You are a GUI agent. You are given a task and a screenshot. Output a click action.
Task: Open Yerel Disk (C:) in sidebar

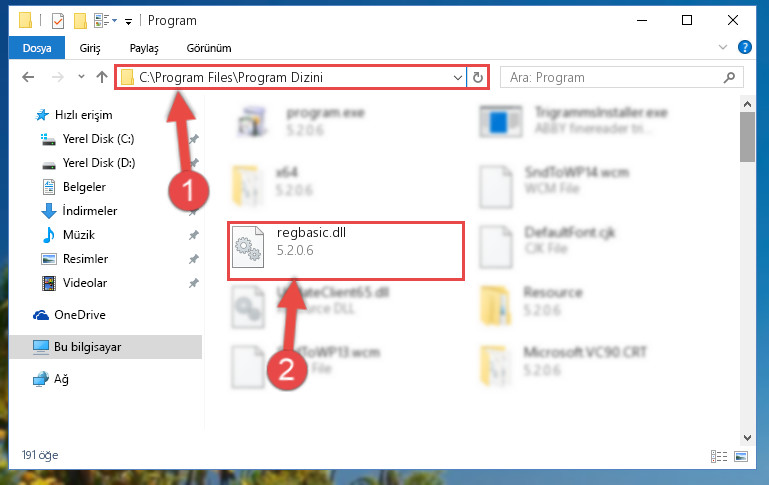98,139
